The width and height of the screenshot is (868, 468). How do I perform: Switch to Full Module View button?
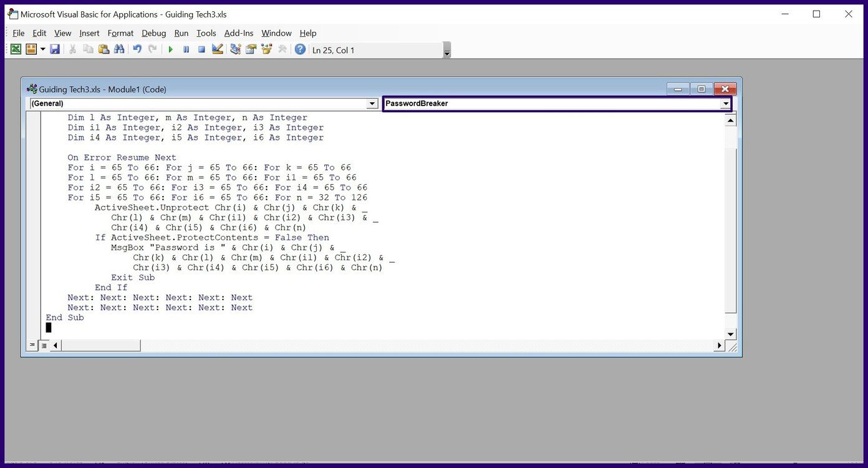[44, 345]
